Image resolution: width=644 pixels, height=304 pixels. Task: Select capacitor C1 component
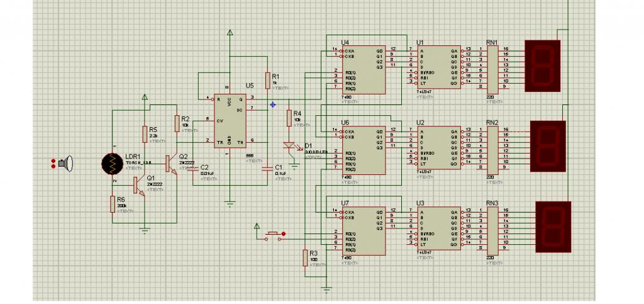(267, 169)
